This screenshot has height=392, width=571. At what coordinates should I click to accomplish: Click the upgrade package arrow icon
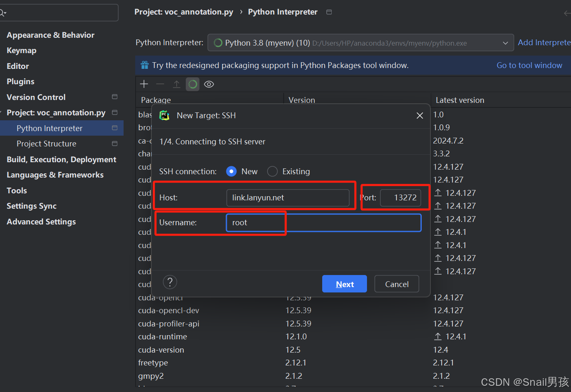[x=176, y=84]
